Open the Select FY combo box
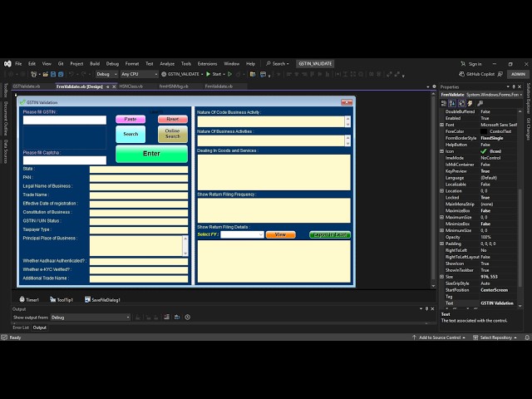Image resolution: width=532 pixels, height=399 pixels. point(242,234)
